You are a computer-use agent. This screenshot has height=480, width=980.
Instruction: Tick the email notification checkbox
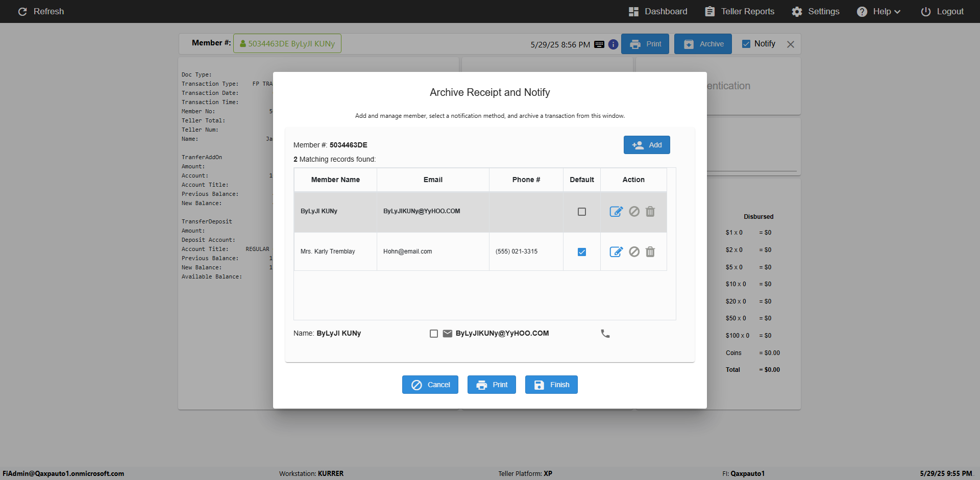pos(434,334)
